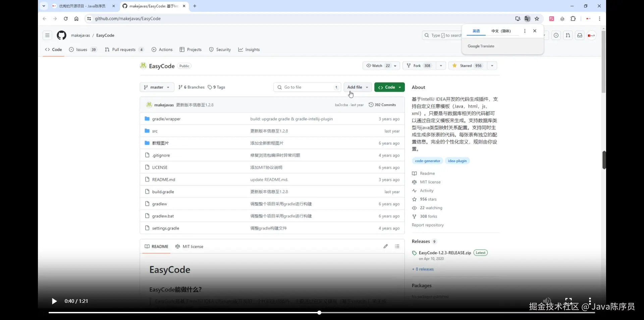Select 中文 (简体) in translate popup
The height and width of the screenshot is (320, 644).
[x=501, y=31]
